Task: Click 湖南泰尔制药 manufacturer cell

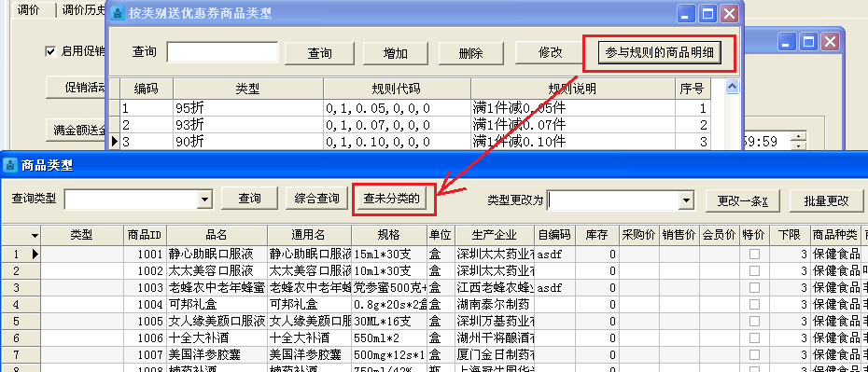Action: point(495,305)
